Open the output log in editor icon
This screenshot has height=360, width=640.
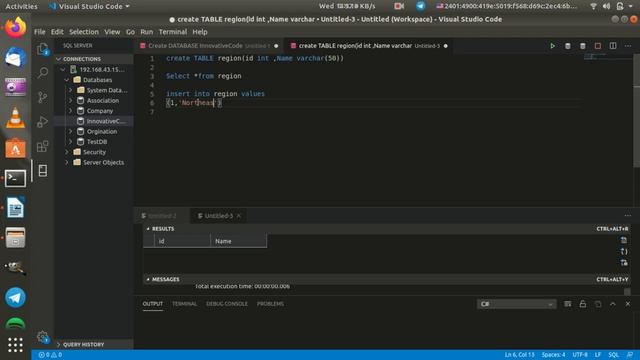pyautogui.click(x=598, y=304)
